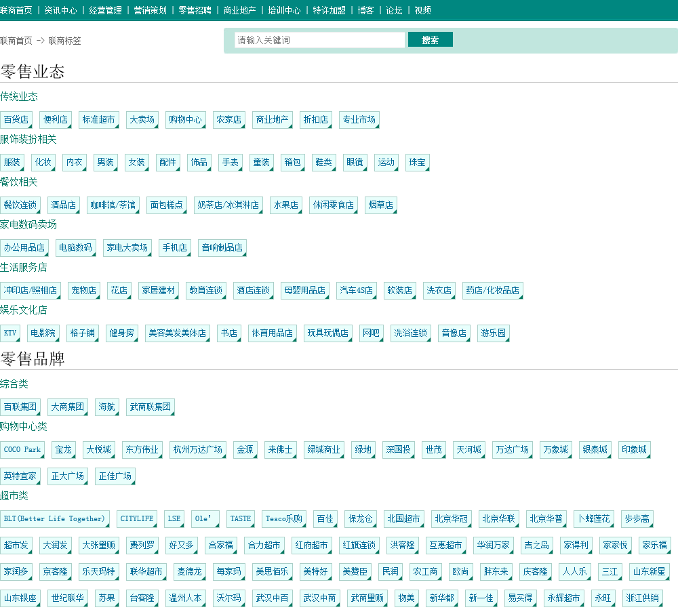Focus the keyword search input field
The width and height of the screenshot is (678, 616).
pyautogui.click(x=320, y=40)
